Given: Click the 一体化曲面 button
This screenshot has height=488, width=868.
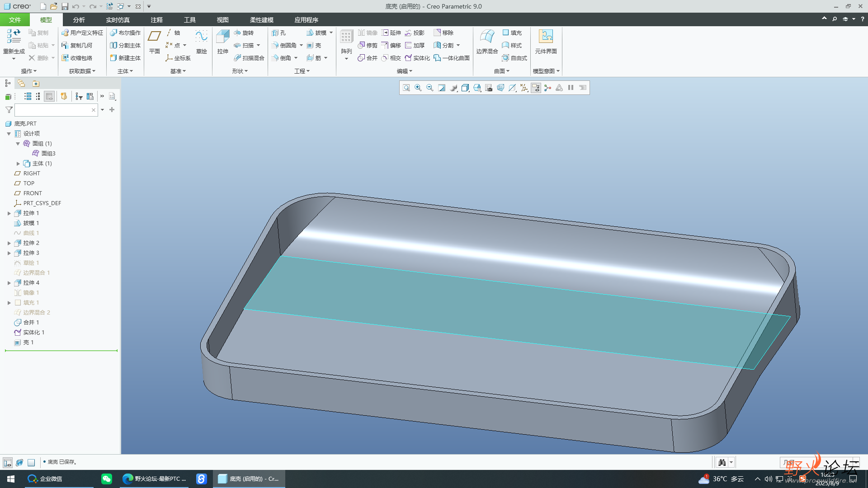Looking at the screenshot, I should 452,58.
